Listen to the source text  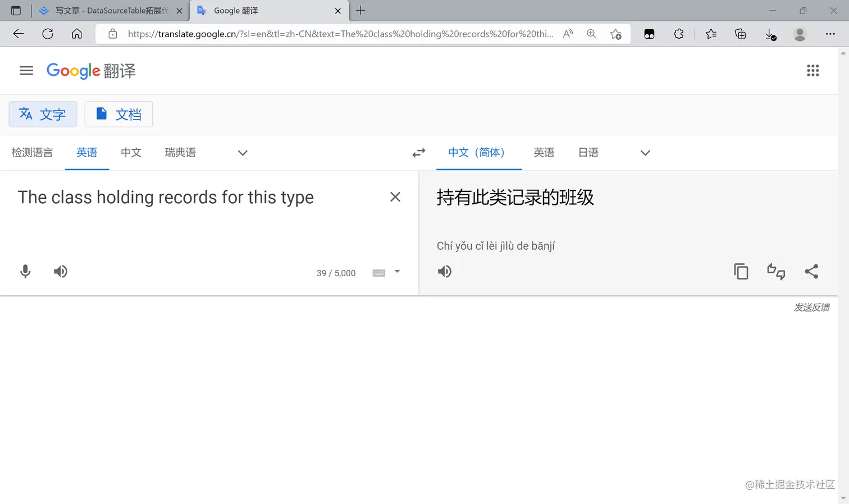pos(61,272)
